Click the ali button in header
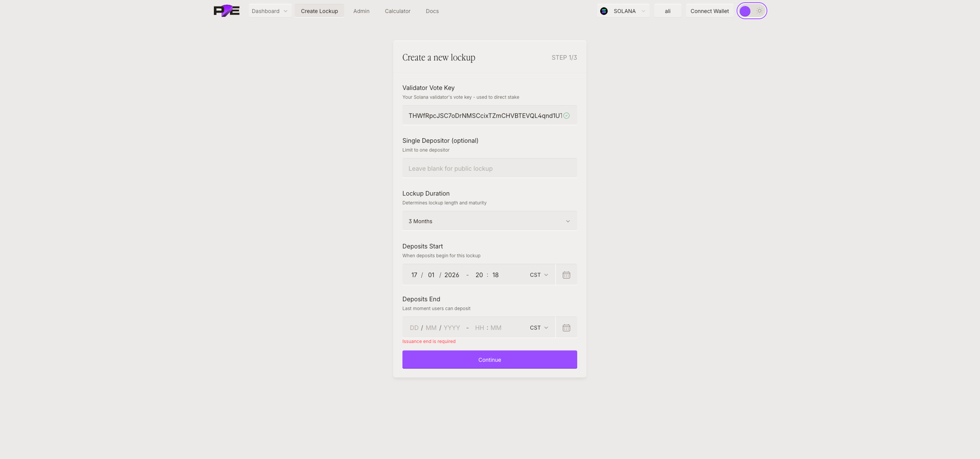Viewport: 980px width, 459px height. pyautogui.click(x=667, y=11)
